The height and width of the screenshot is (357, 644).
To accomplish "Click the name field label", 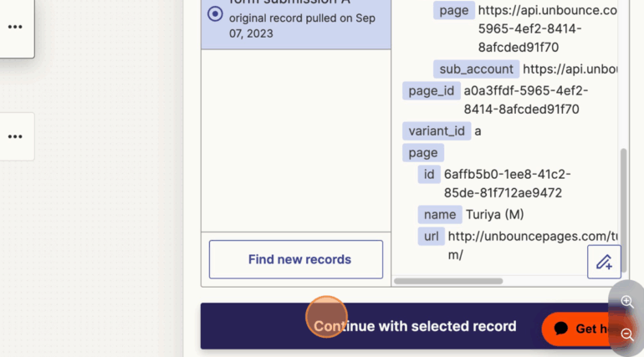I will coord(440,214).
